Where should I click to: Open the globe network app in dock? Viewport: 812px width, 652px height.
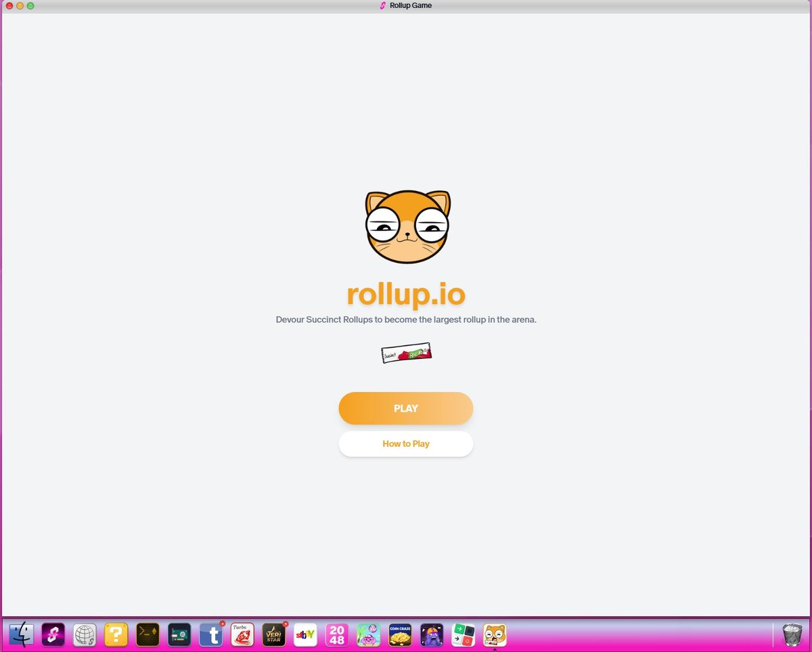(x=85, y=634)
